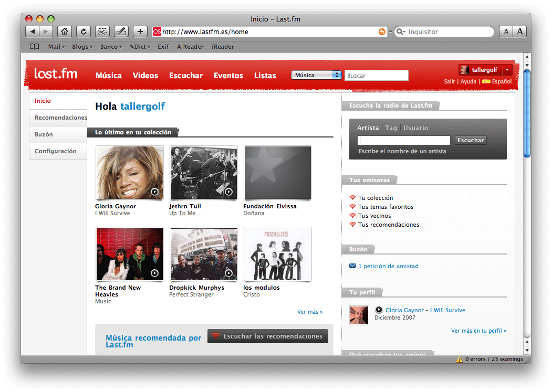Go forward with the browser forward arrow
Screen dimensions: 552x392
coord(46,31)
